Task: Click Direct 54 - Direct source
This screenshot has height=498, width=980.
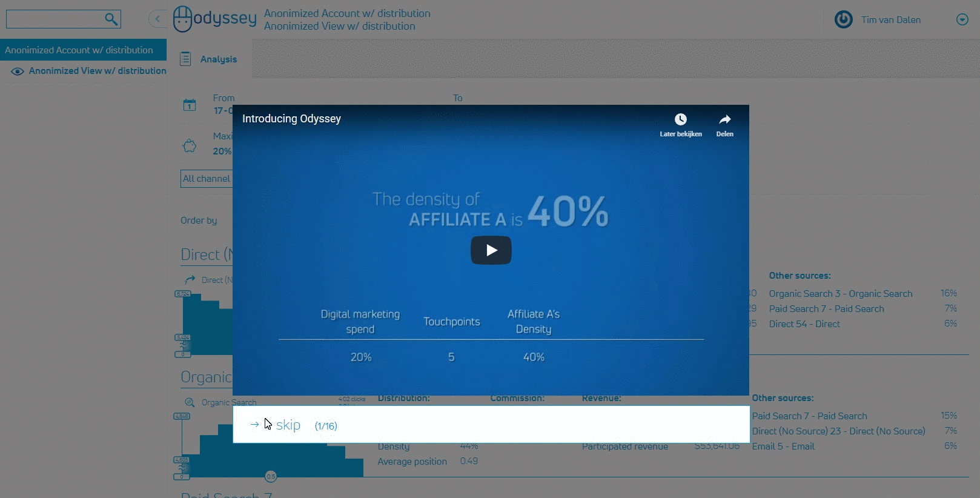Action: point(804,324)
